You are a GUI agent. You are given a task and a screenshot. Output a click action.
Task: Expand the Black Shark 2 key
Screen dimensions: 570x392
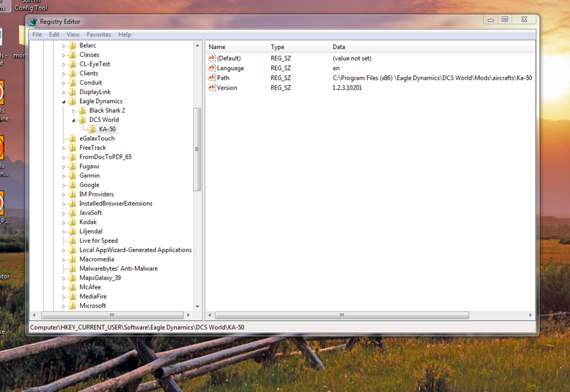pyautogui.click(x=74, y=111)
